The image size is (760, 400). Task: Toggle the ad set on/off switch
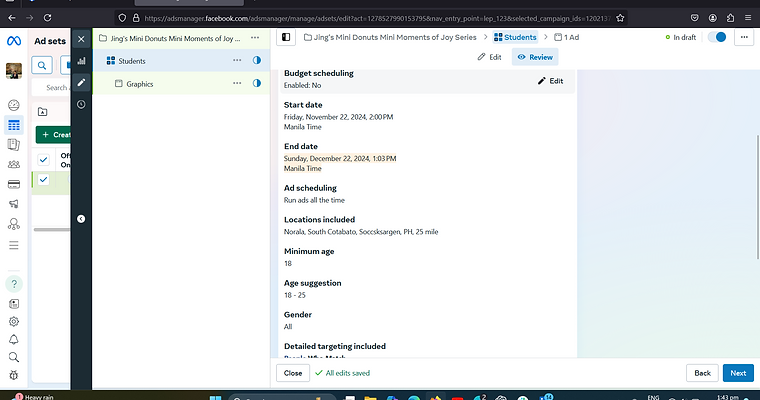pos(717,37)
